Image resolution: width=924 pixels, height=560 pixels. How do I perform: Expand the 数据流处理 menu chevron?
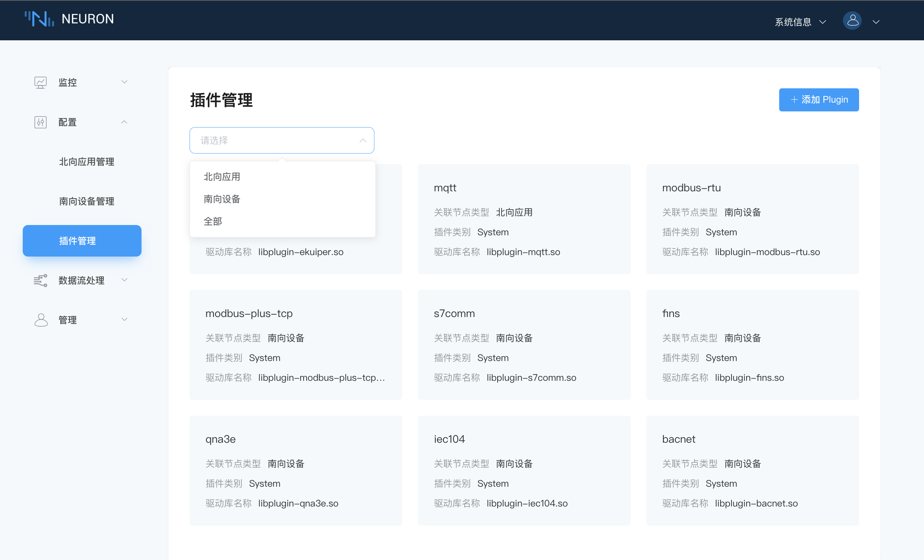click(124, 280)
